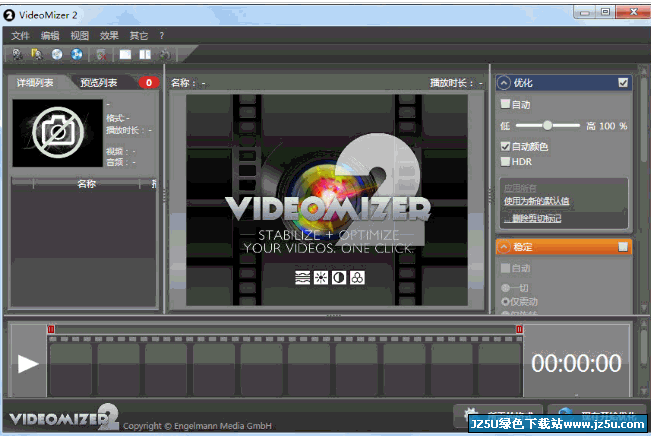Viewport: 651px width, 436px height.
Task: Click the color circles icon in preview
Action: [357, 277]
